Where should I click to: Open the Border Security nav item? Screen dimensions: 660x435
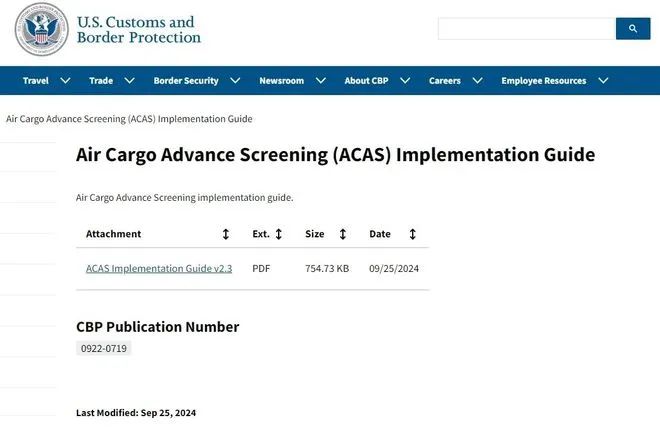[186, 80]
